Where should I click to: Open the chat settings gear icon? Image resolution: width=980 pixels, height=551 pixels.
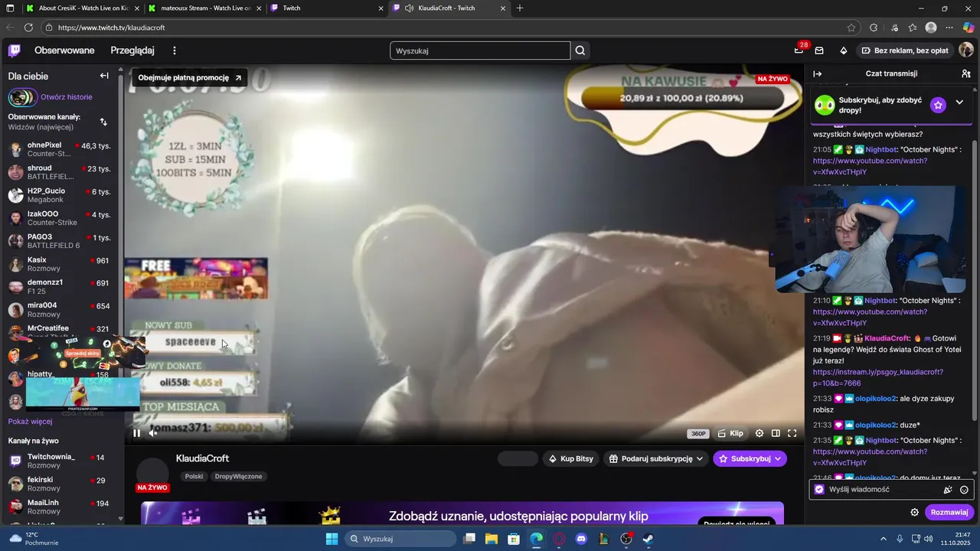point(914,512)
